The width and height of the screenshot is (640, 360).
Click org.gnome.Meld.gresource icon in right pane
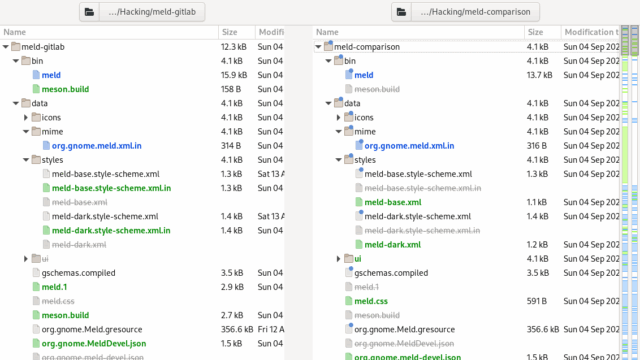click(349, 329)
